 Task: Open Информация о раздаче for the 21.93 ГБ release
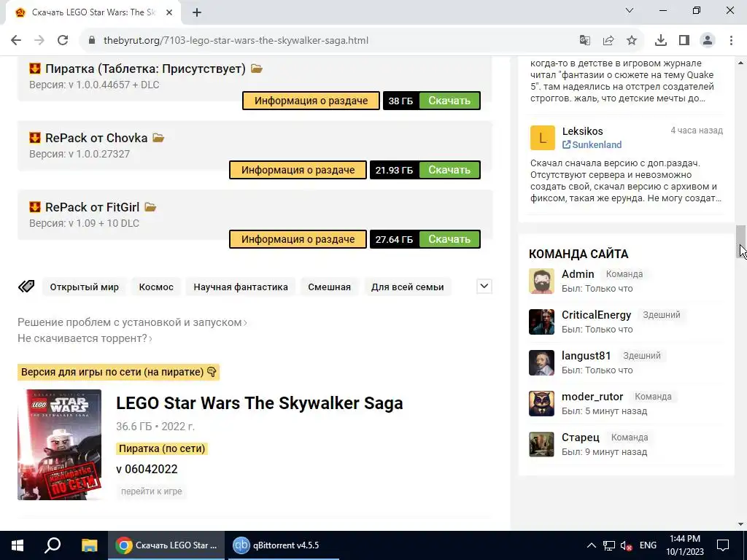[x=298, y=170]
